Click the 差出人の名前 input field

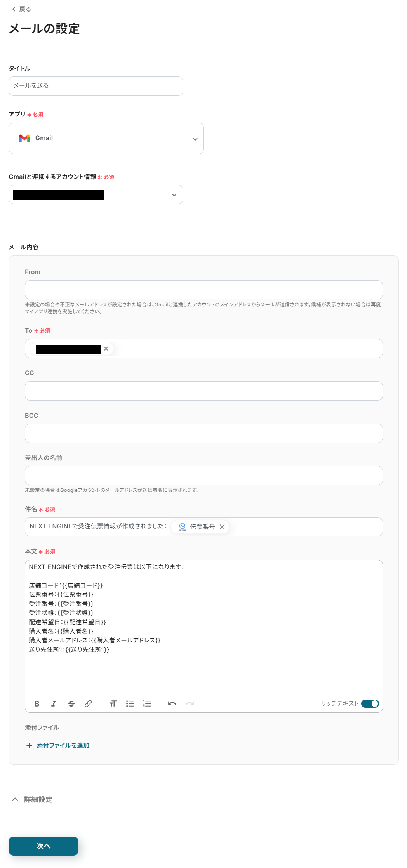click(204, 476)
